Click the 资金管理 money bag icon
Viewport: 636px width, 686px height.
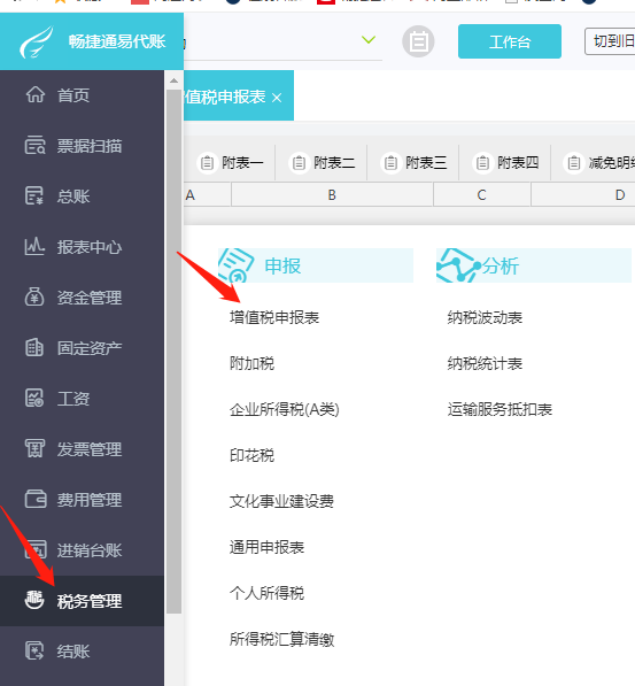click(x=35, y=297)
